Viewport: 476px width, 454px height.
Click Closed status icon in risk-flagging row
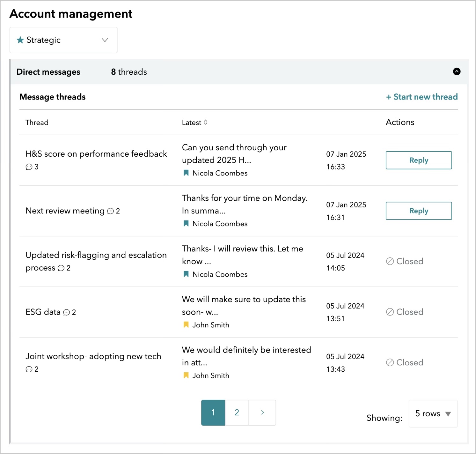[390, 261]
